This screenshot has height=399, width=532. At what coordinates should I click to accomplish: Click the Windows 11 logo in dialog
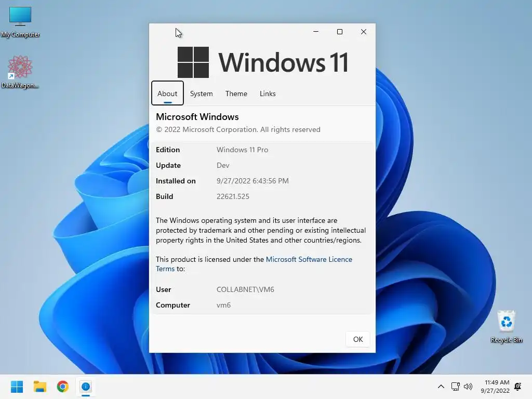point(262,62)
